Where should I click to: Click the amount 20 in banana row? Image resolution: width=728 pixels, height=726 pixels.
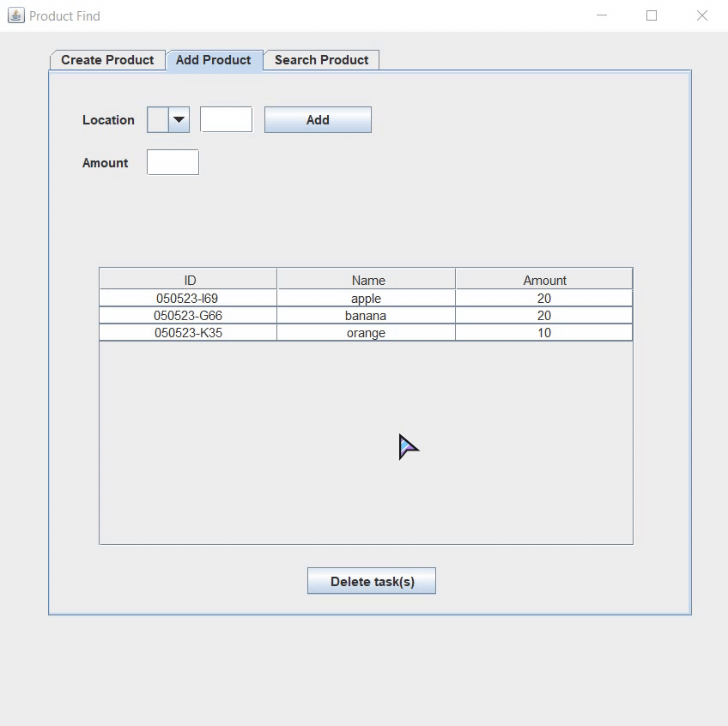click(544, 316)
